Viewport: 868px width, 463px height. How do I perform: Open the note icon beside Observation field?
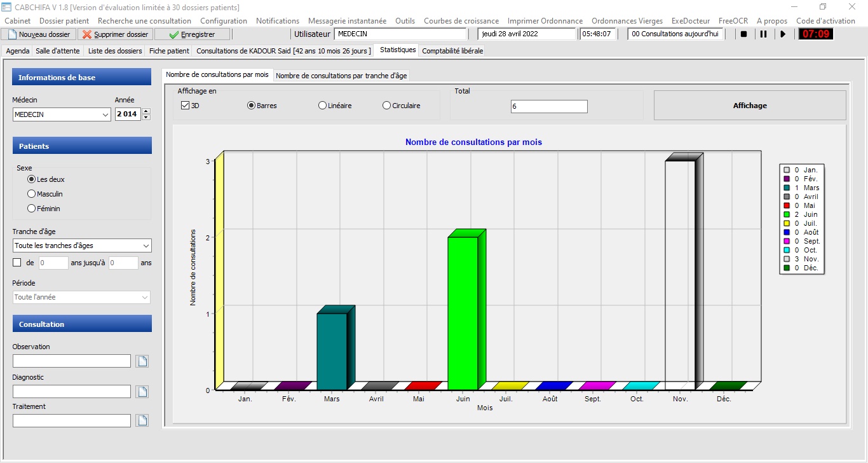(142, 361)
